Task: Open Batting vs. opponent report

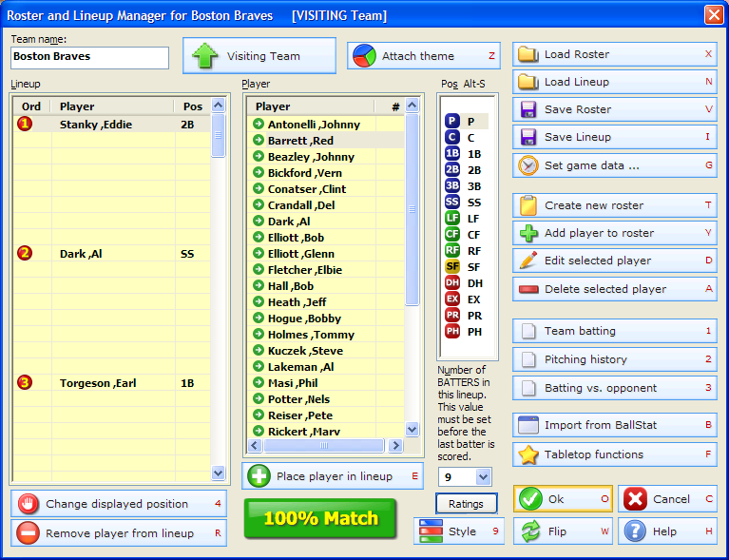Action: coord(615,388)
